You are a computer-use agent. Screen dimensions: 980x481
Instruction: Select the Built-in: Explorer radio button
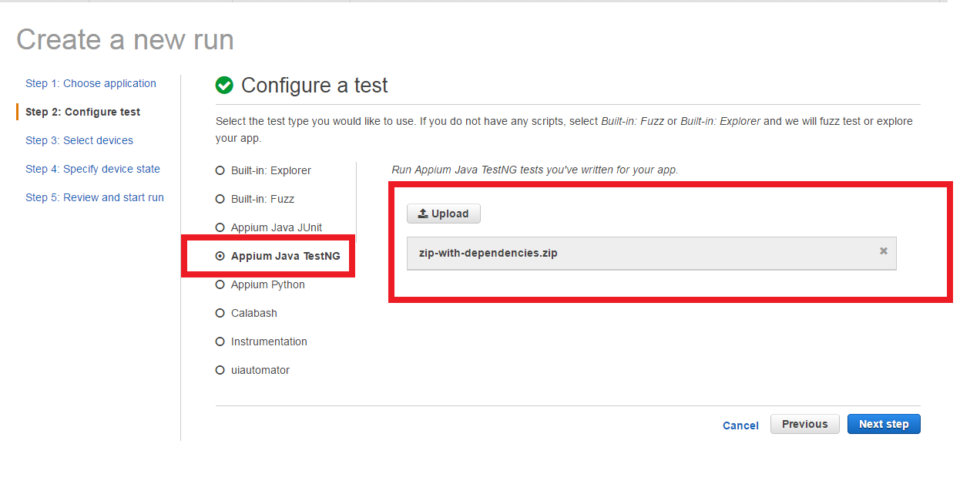pyautogui.click(x=220, y=170)
